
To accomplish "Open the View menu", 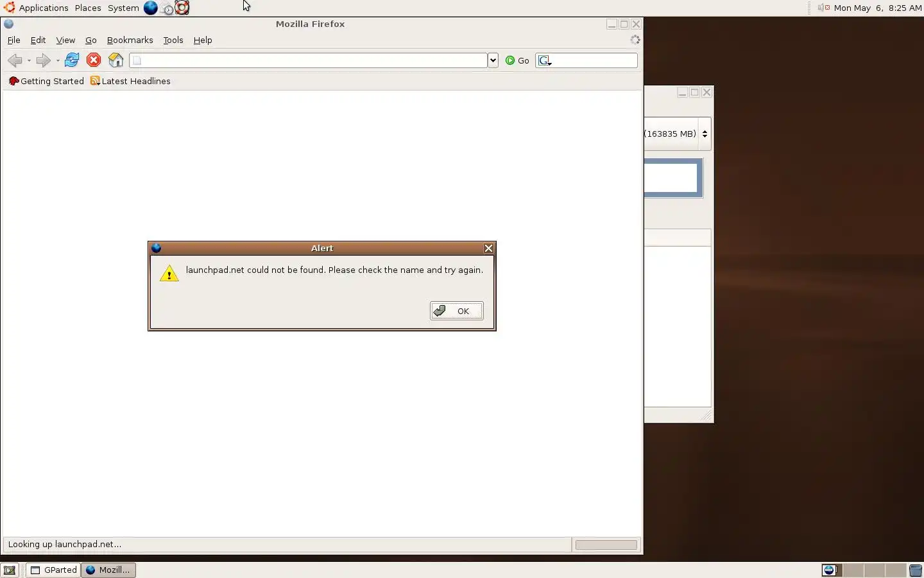I will click(x=65, y=40).
